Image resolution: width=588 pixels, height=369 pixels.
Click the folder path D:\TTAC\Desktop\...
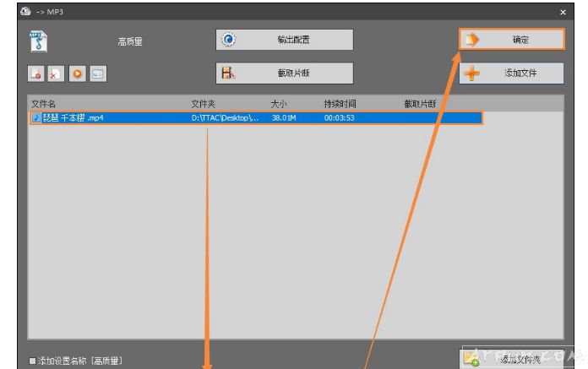point(225,117)
